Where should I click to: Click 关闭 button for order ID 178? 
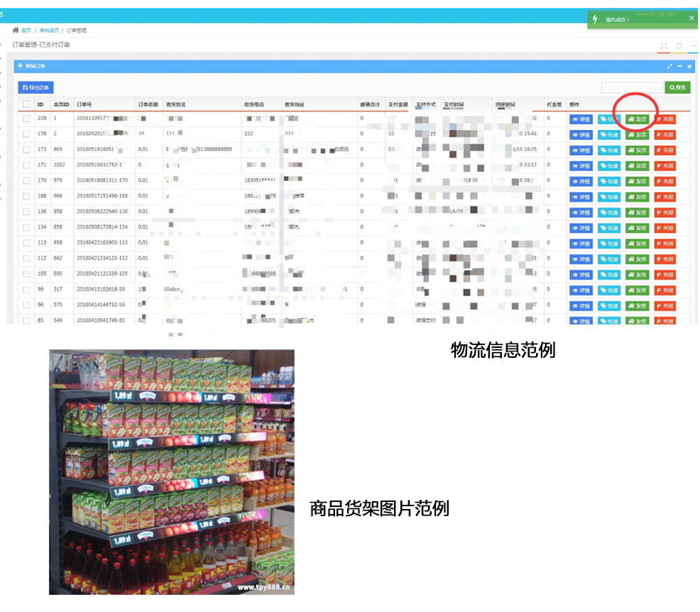(x=665, y=135)
